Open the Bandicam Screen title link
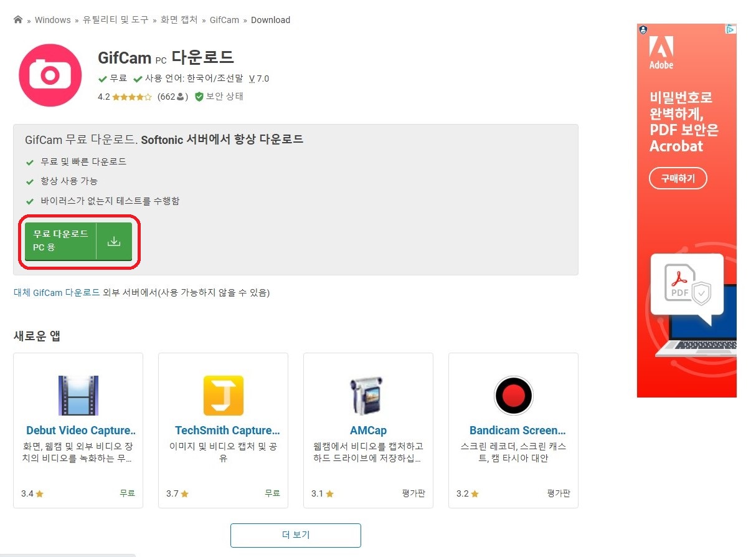This screenshot has width=756, height=557. tap(517, 431)
